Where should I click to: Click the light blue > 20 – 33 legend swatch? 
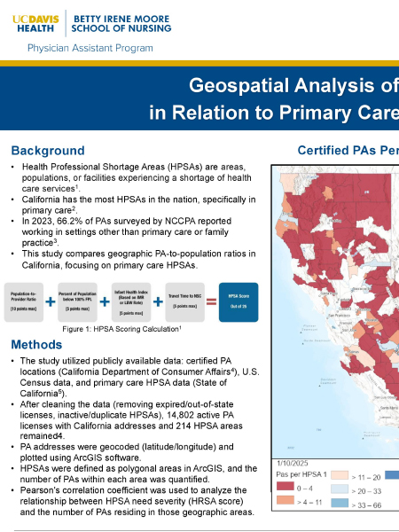click(x=340, y=489)
